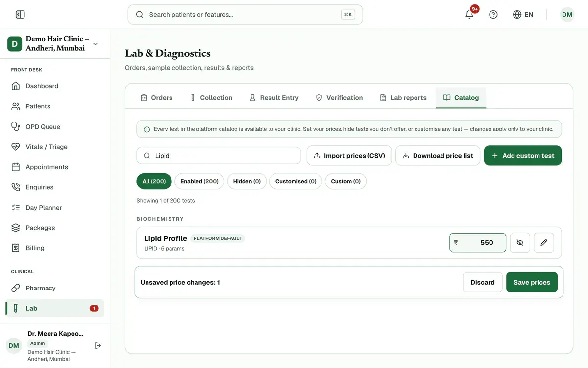Open the Result Entry tab

[274, 98]
